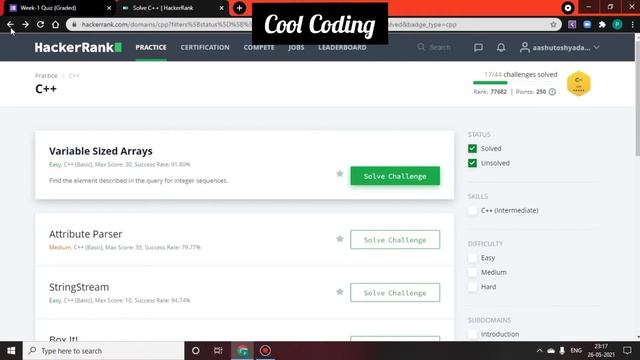Open Windows action center notifications
Screen dimensions: 640x360
[627, 351]
